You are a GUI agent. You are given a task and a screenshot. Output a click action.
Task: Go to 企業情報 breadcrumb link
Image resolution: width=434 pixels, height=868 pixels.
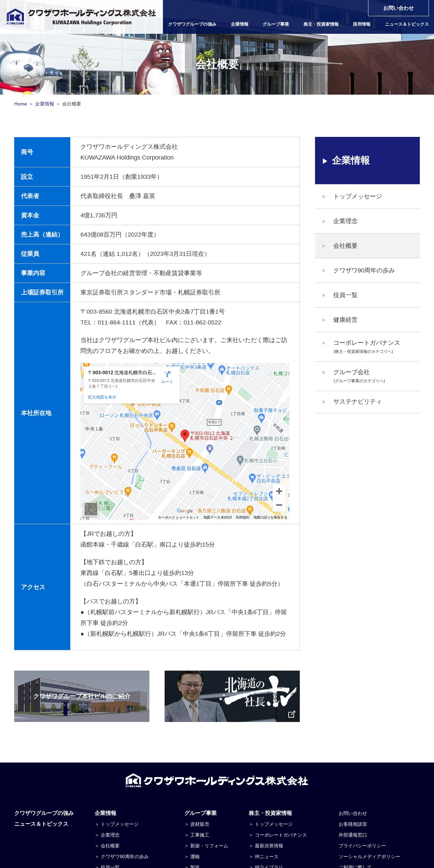click(x=45, y=104)
